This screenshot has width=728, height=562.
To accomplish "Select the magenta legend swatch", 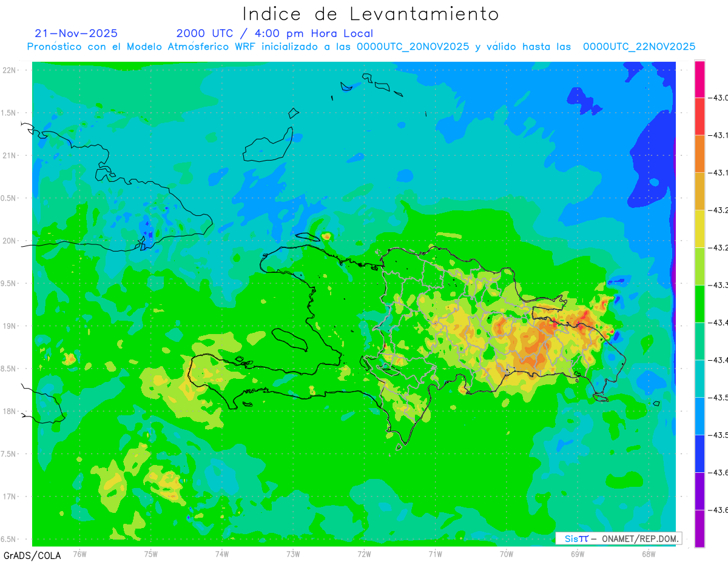I will point(699,79).
